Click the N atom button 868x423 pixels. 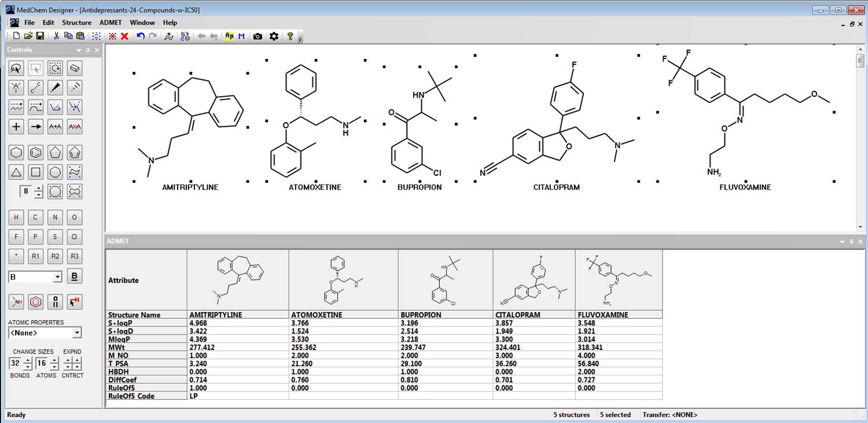(55, 218)
